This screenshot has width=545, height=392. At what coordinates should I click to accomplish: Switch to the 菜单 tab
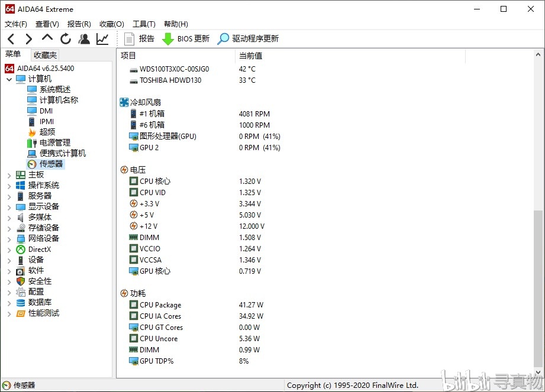pos(13,54)
